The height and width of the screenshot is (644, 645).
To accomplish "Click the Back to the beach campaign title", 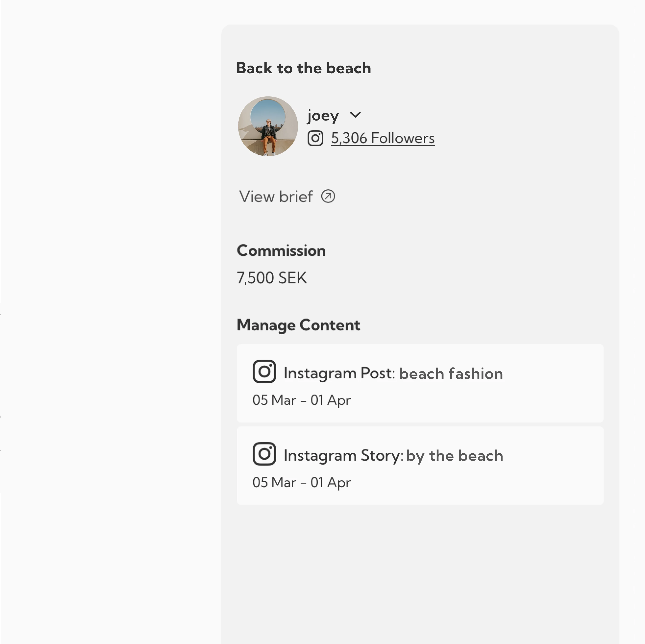I will (303, 68).
